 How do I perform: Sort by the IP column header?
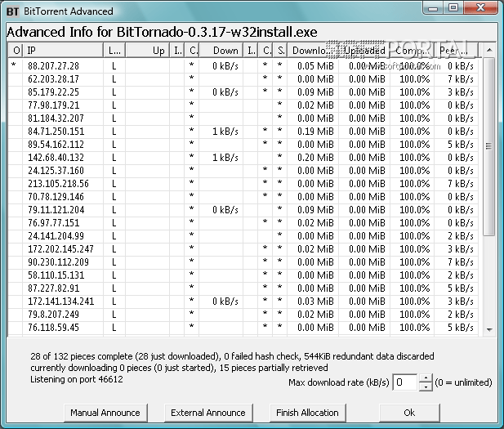click(x=63, y=51)
